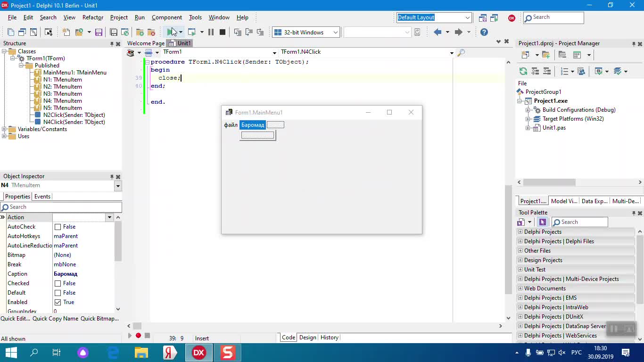Uncheck the Enabled property checkbox
This screenshot has height=362, width=644.
[58, 302]
